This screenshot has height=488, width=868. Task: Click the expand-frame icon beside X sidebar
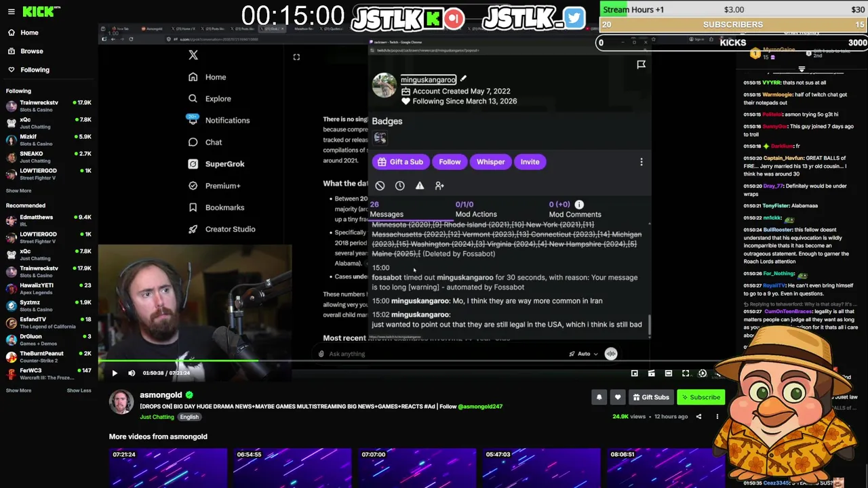click(x=296, y=57)
